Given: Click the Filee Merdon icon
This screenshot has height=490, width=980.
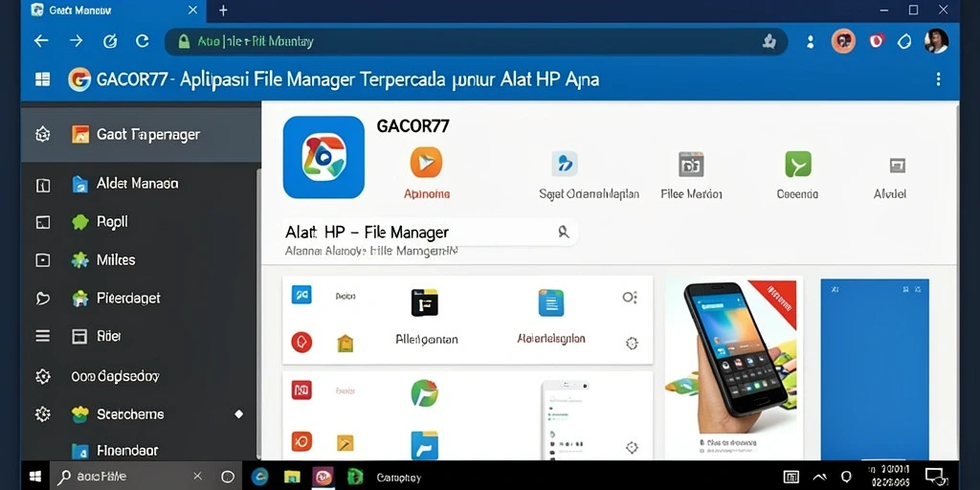Looking at the screenshot, I should 691,165.
